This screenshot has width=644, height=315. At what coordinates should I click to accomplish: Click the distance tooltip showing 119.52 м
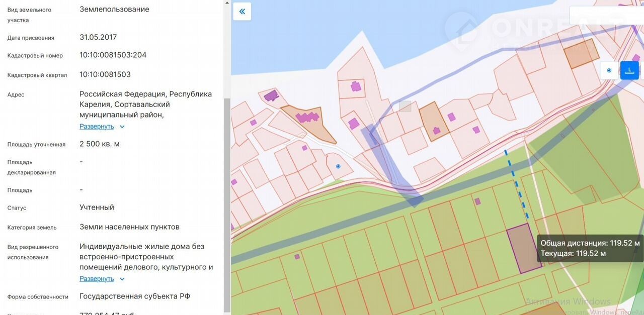pos(590,248)
